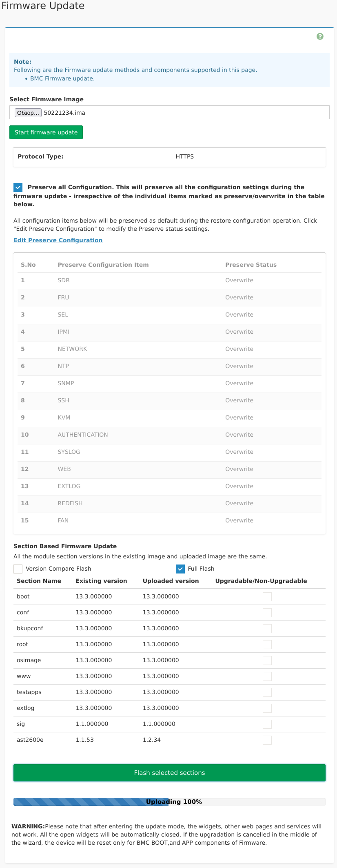
Task: Click the Обзор file browse button
Action: 28,113
